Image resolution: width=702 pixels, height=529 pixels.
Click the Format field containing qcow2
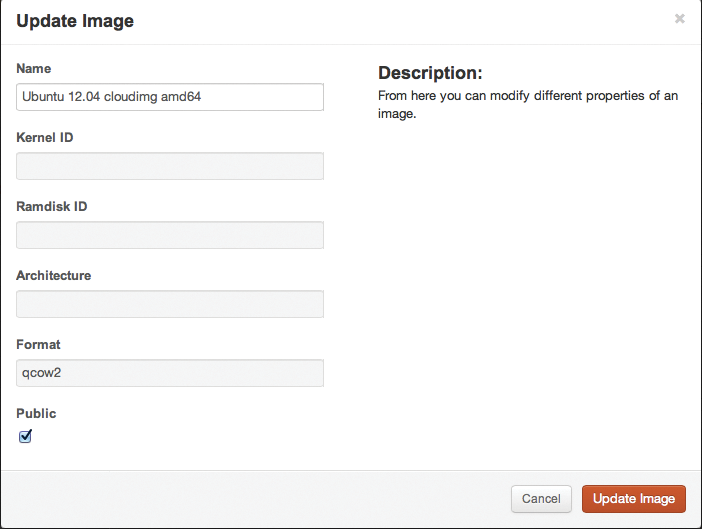pyautogui.click(x=170, y=373)
